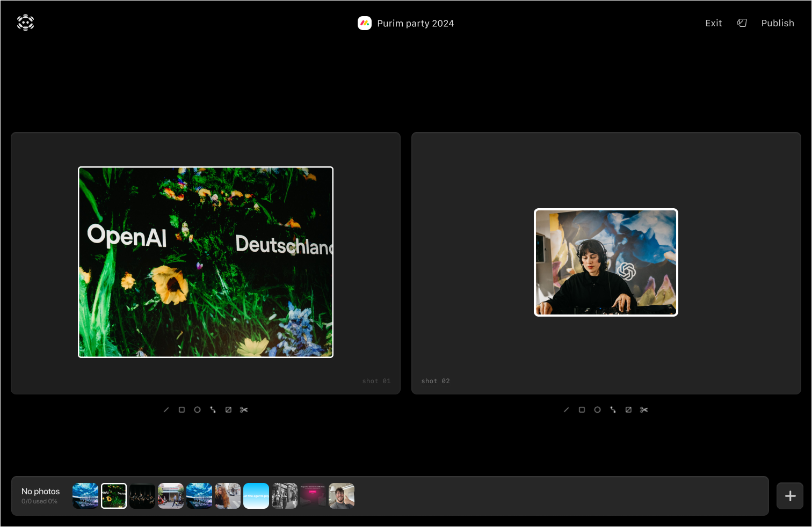Publish the Purim party 2024 project
Screen dimensions: 812x527
tap(778, 23)
